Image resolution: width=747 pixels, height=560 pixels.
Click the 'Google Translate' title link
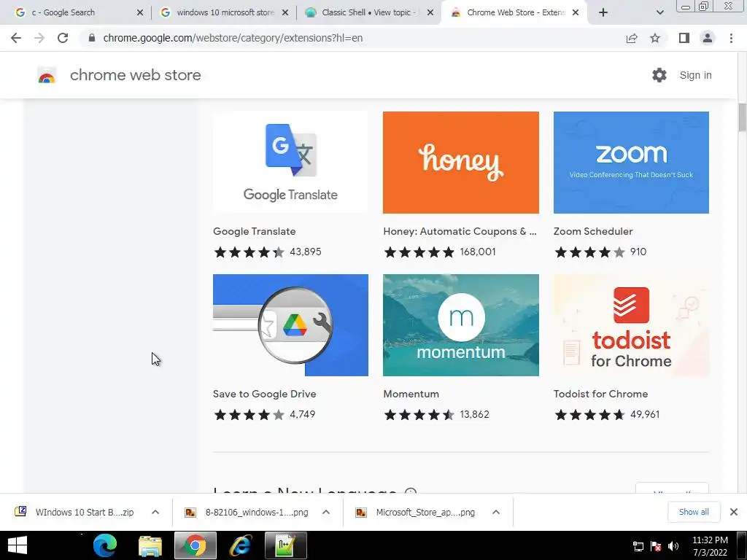(255, 231)
